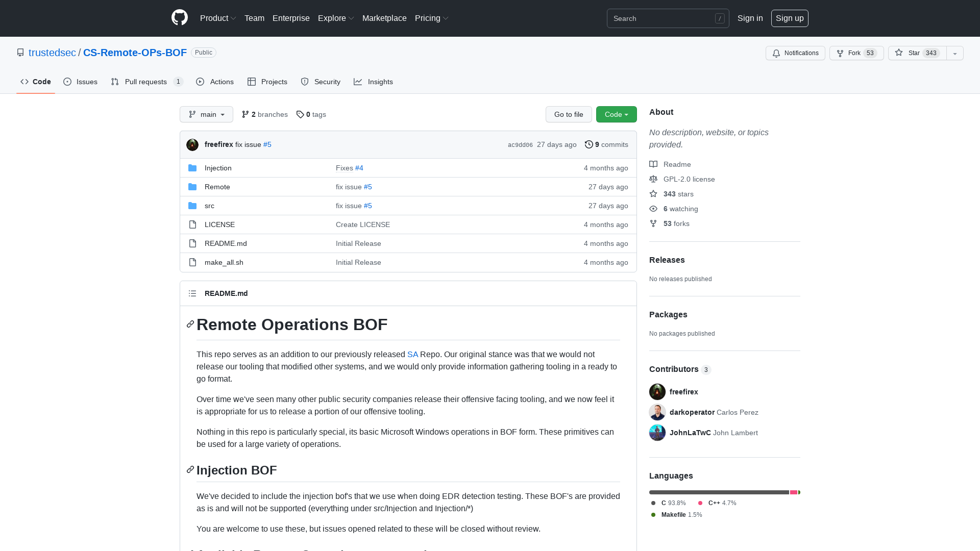Open the Releases heading link

point(667,260)
